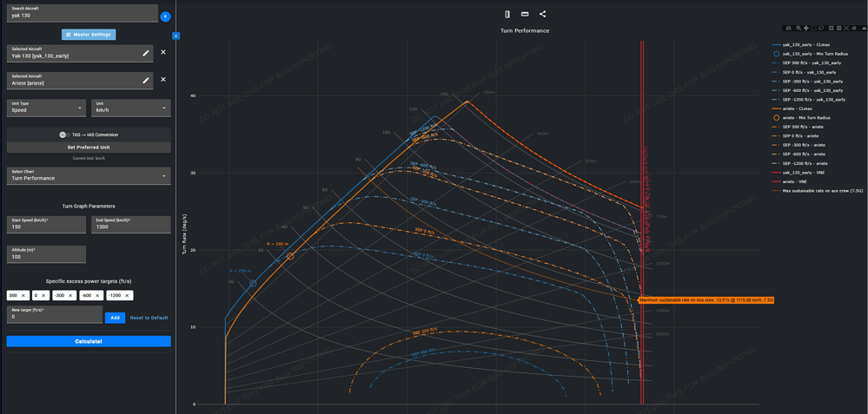The width and height of the screenshot is (868, 414).
Task: Collapse the sidebar with the blue arrow
Action: point(176,36)
